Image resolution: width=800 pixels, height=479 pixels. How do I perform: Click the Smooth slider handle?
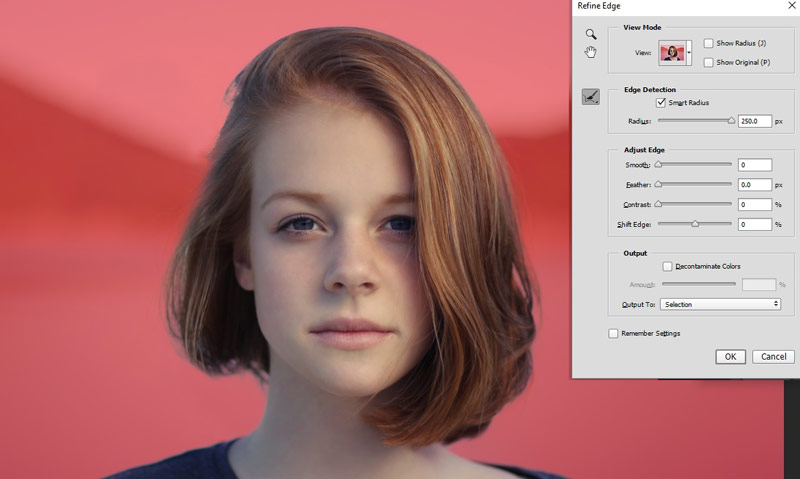point(658,165)
